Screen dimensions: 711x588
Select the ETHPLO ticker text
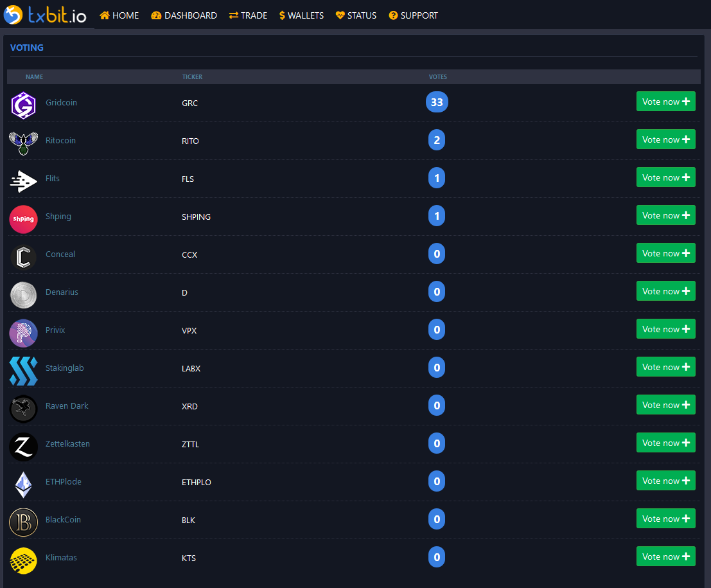tap(197, 482)
